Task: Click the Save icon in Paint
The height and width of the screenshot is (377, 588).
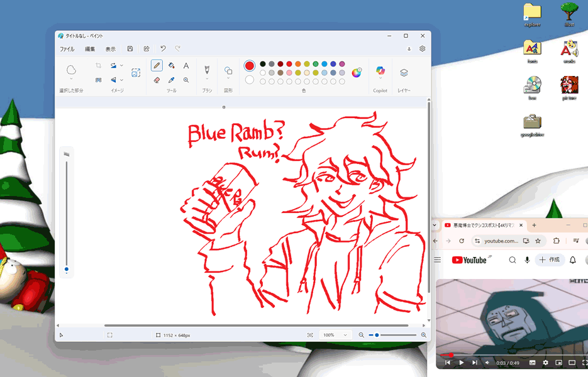Action: [130, 49]
